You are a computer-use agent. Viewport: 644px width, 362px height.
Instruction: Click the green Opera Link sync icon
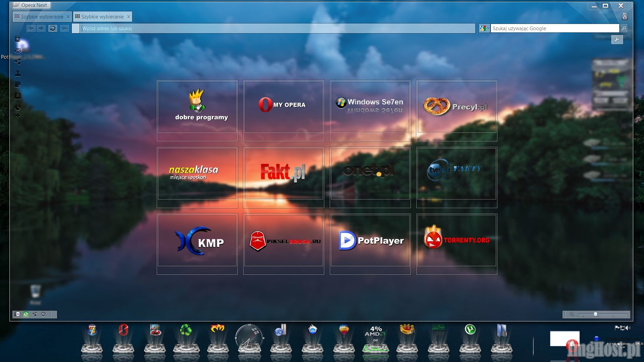coord(26,314)
